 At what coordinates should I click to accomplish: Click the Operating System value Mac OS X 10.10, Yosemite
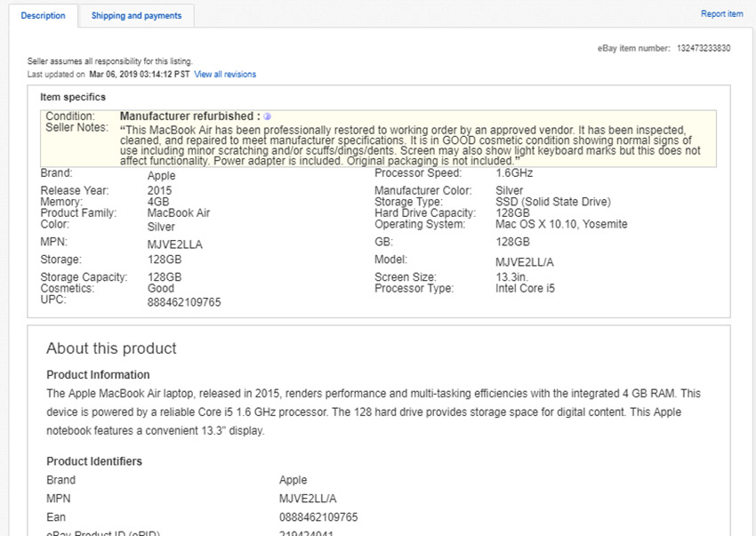pyautogui.click(x=561, y=224)
